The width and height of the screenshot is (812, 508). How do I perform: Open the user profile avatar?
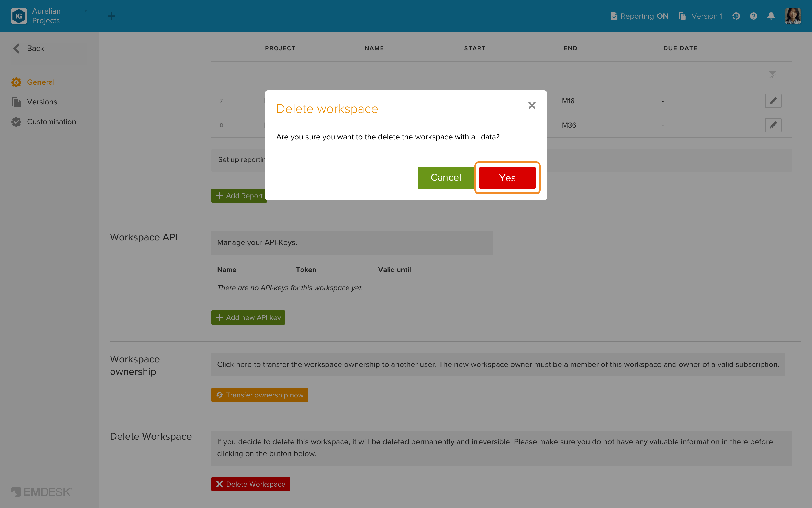[793, 16]
